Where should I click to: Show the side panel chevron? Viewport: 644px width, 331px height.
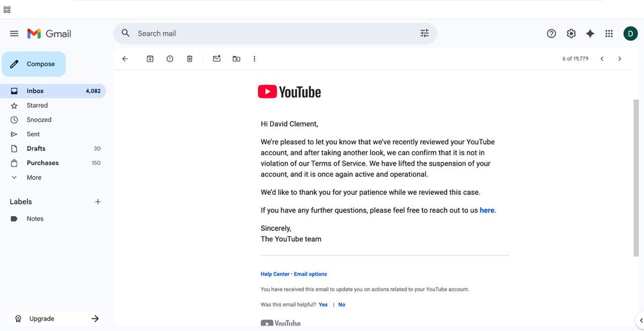point(640,320)
